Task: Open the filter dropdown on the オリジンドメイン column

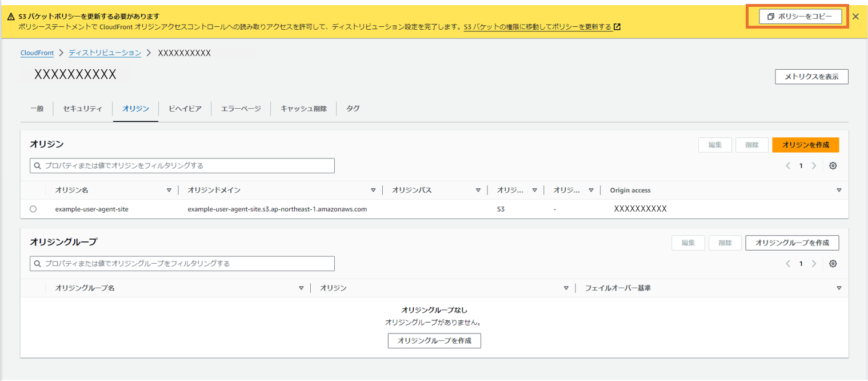Action: (373, 189)
